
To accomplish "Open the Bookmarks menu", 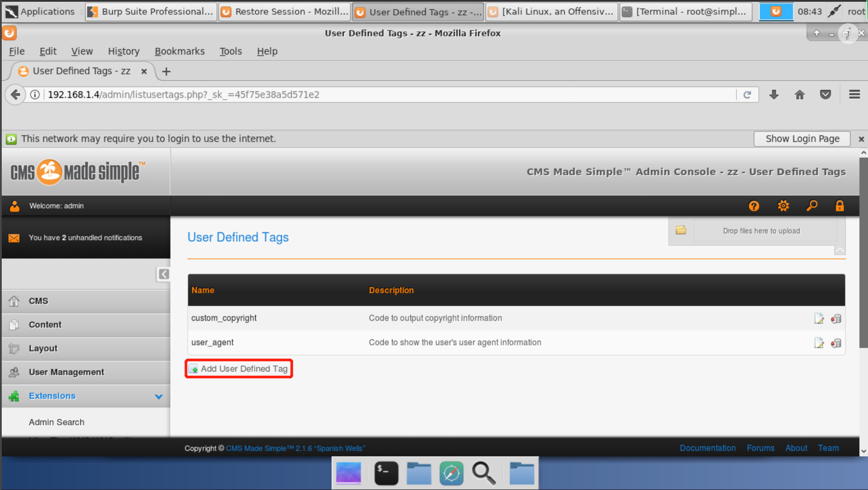I will [x=179, y=51].
